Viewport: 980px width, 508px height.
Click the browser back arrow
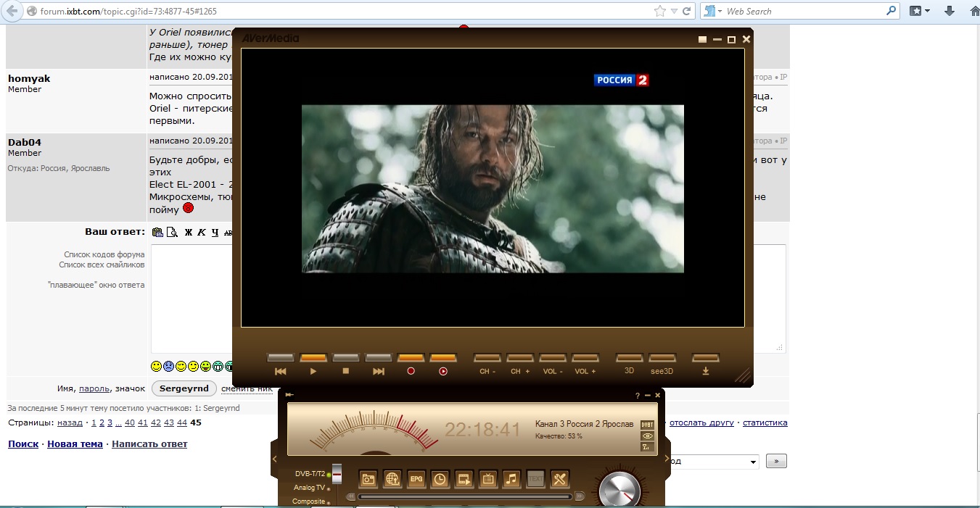tap(12, 11)
